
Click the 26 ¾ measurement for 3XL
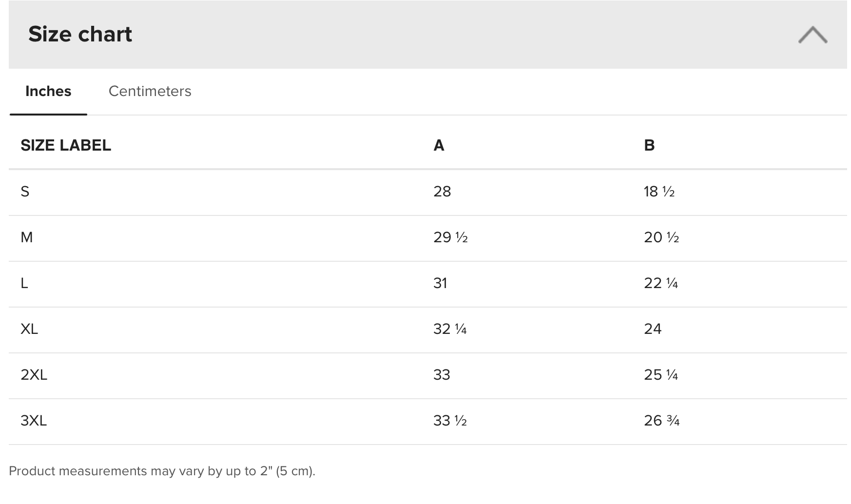tap(661, 421)
